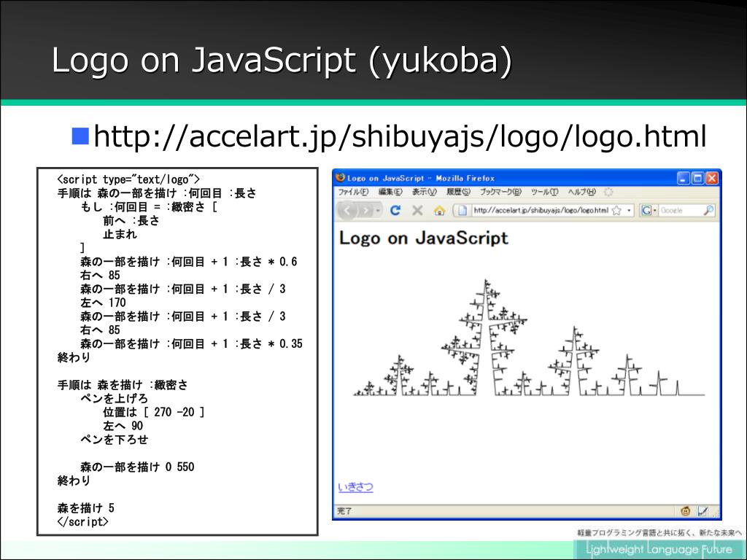Image resolution: width=747 pixels, height=560 pixels.
Task: Click the Firefox logo in title bar
Action: click(340, 178)
